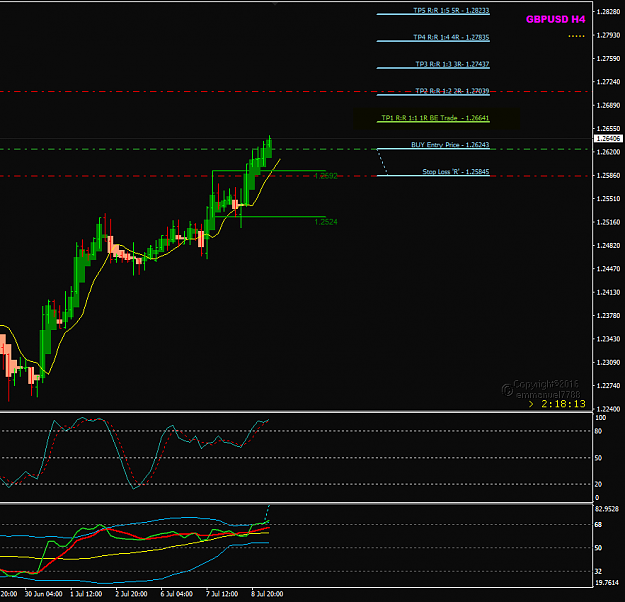Select the BUY Entry Price 1.26243 label
Image resolution: width=625 pixels, height=602 pixels.
[450, 144]
